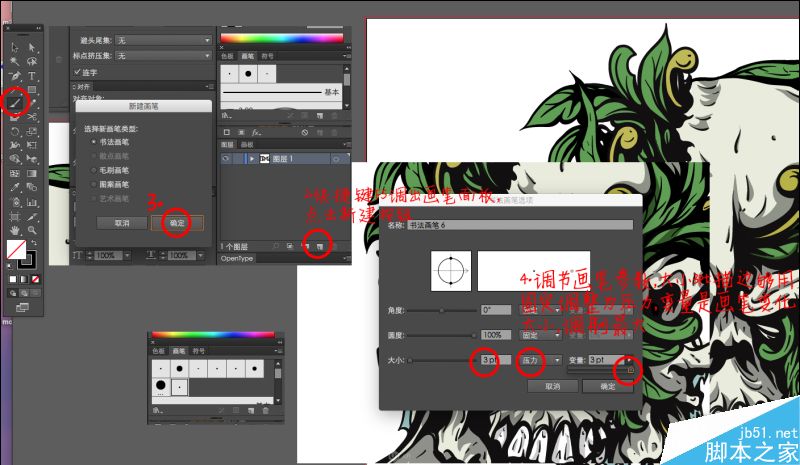Click the roundness slider in brush options
The image size is (800, 465).
click(x=442, y=335)
